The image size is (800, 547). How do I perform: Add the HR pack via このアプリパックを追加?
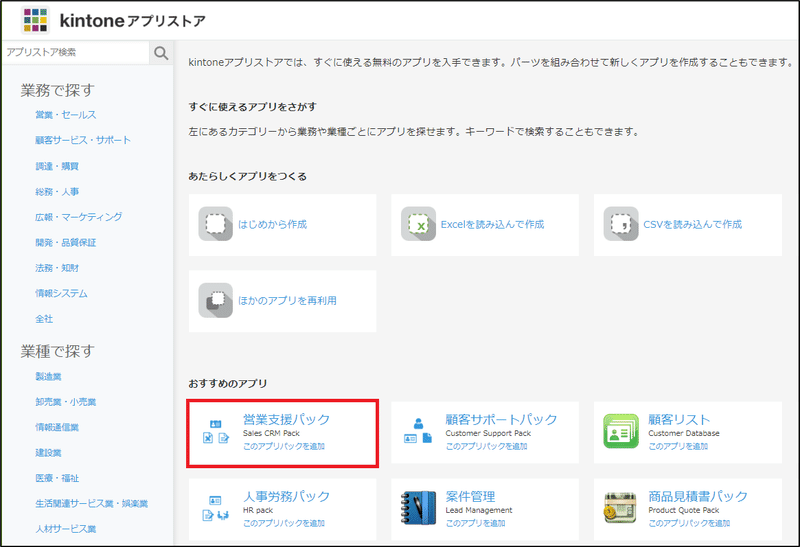pyautogui.click(x=284, y=523)
